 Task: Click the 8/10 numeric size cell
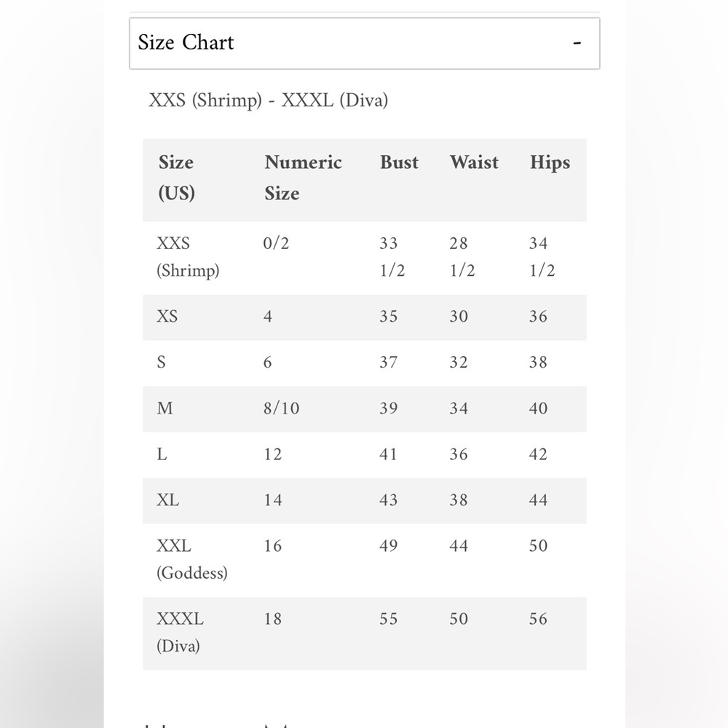(x=281, y=408)
